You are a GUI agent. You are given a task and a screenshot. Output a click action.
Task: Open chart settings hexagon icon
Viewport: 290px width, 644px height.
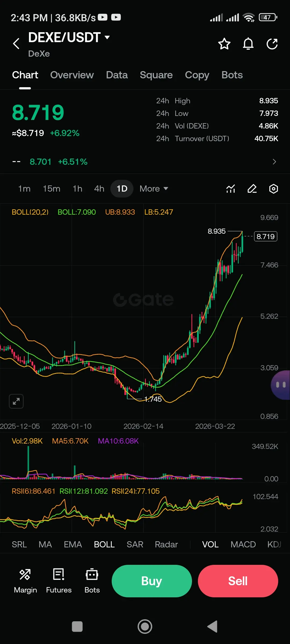pyautogui.click(x=273, y=189)
